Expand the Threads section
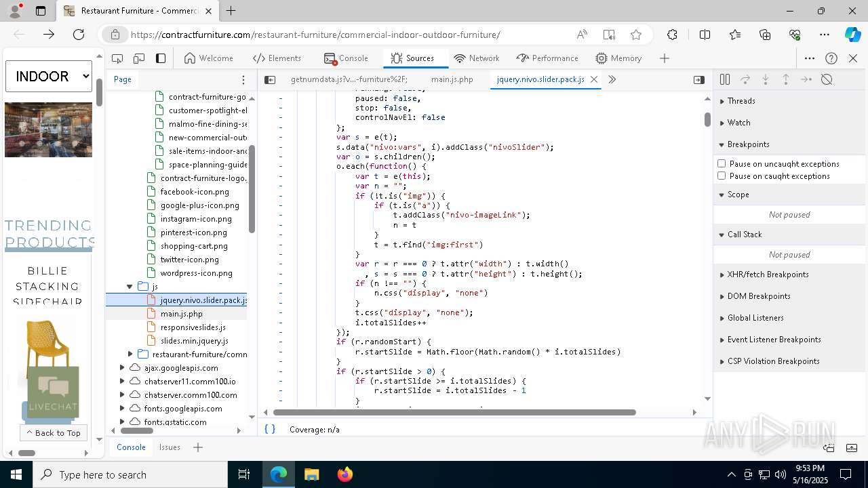The image size is (868, 488). [790, 101]
